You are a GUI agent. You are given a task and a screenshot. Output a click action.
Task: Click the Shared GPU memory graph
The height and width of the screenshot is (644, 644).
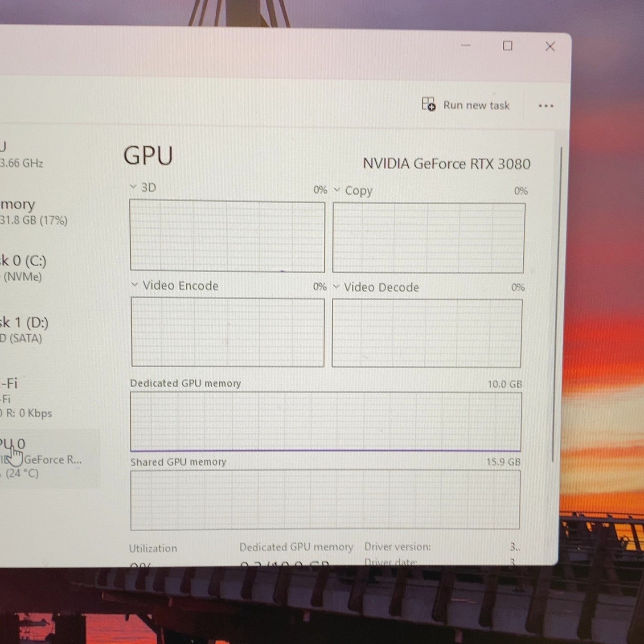(x=325, y=500)
